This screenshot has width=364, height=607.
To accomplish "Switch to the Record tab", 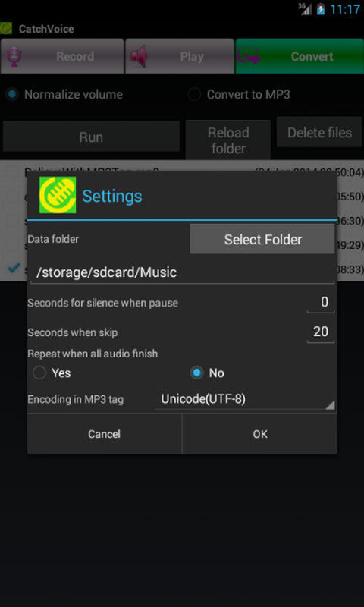I will (x=62, y=56).
